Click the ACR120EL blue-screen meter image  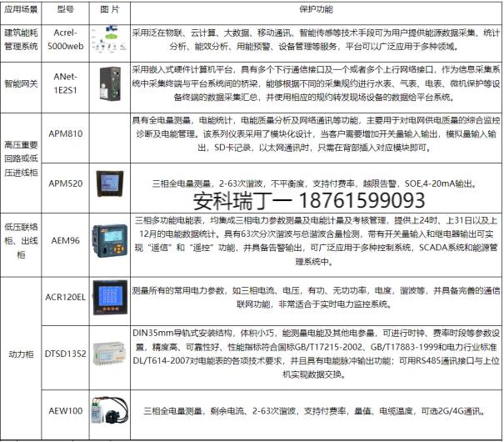[x=110, y=297]
